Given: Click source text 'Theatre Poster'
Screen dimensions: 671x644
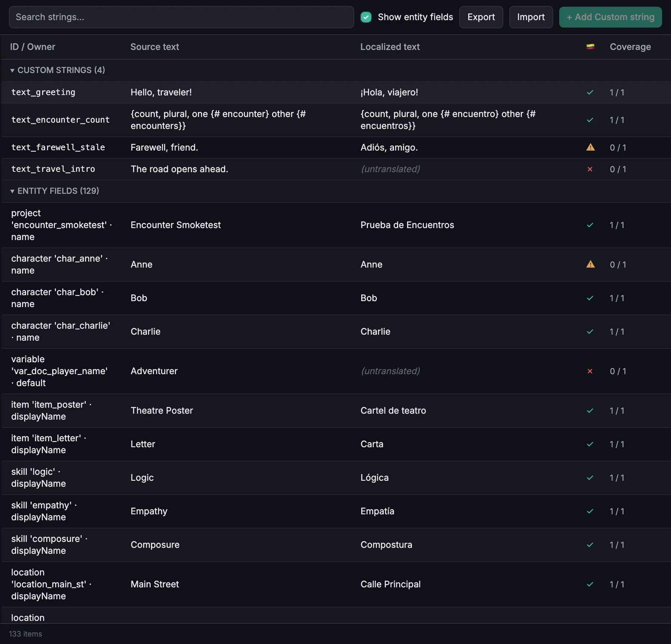Looking at the screenshot, I should 162,411.
